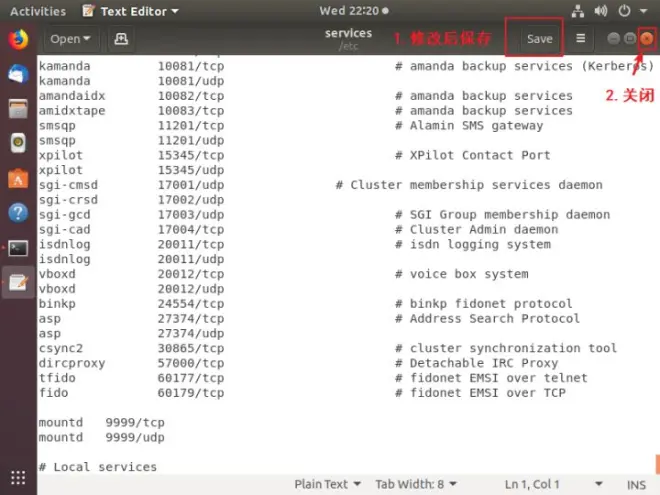The height and width of the screenshot is (495, 660).
Task: Click the '10081/udp' port value
Action: pyautogui.click(x=191, y=81)
